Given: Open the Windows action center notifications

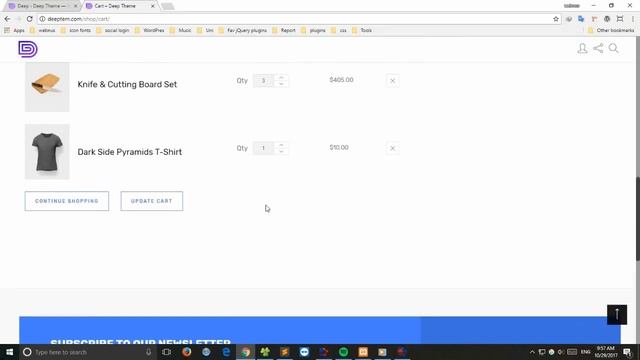Looking at the screenshot, I should pos(627,352).
